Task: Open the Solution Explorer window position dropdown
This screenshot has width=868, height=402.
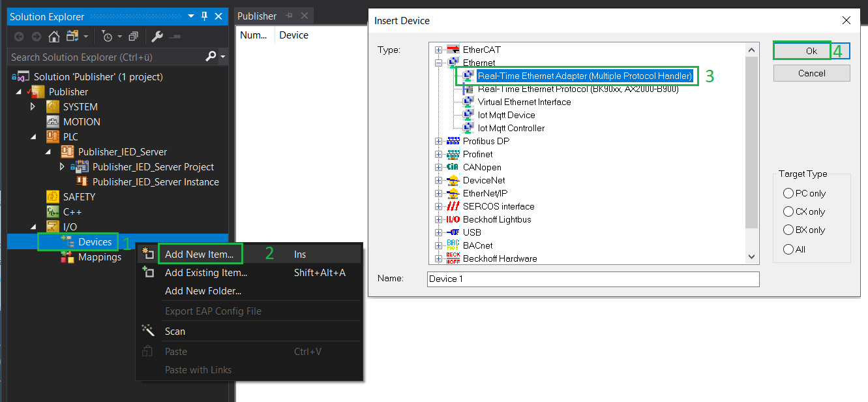Action: [x=191, y=16]
